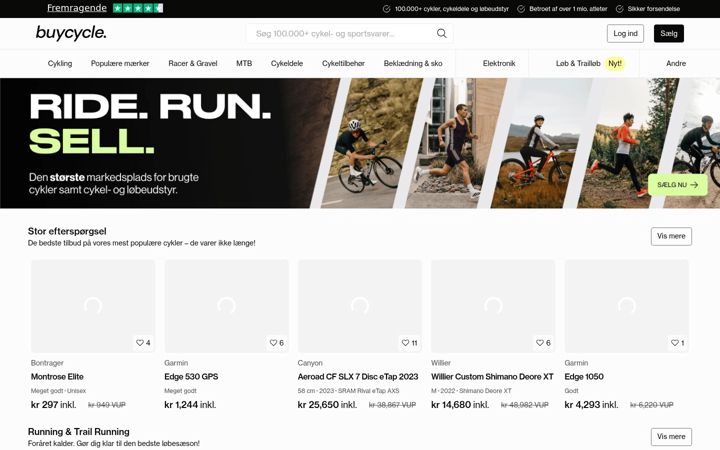Viewport: 720px width, 450px height.
Task: Favorite the Montrose Elite heart icon
Action: [x=140, y=343]
